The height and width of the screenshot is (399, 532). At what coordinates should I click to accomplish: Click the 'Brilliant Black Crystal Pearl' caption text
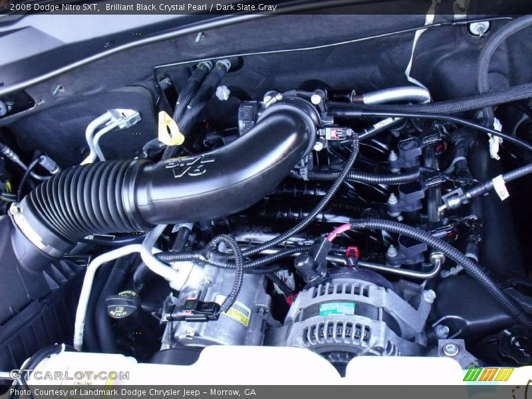click(x=156, y=7)
